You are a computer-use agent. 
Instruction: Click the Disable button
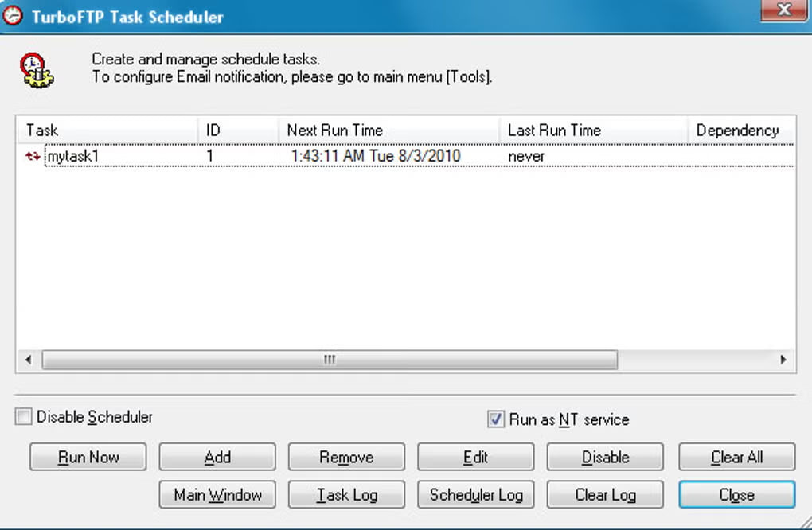point(605,457)
